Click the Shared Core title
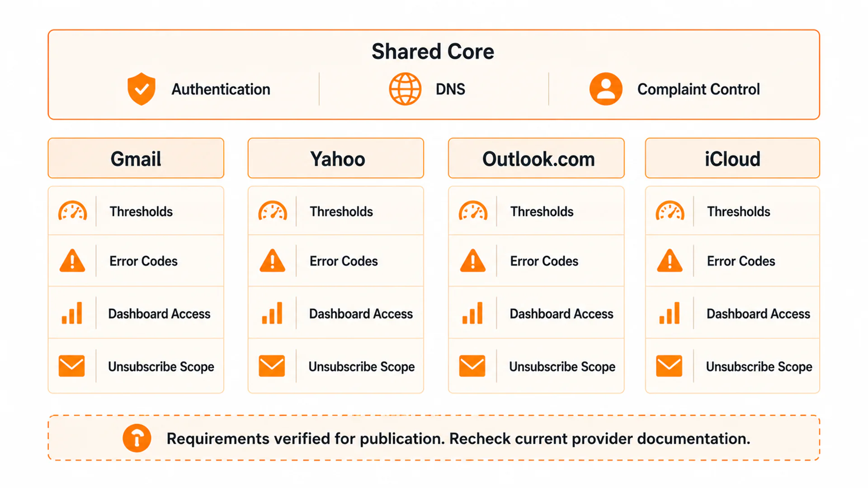 tap(433, 52)
